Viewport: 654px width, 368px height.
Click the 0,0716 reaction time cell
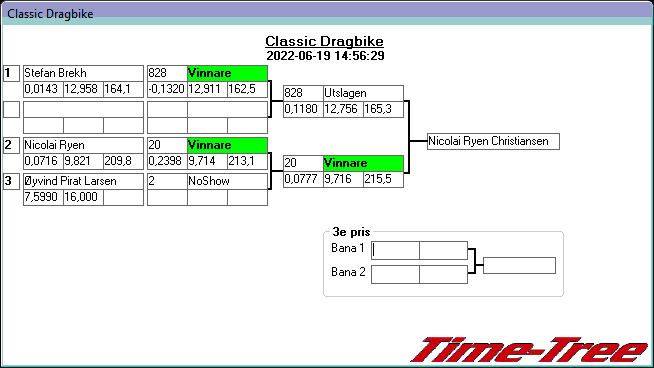point(43,161)
